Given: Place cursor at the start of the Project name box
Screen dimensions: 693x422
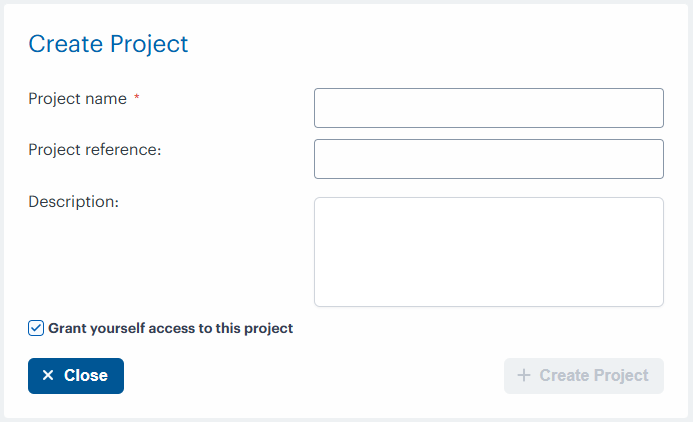Looking at the screenshot, I should tap(322, 108).
